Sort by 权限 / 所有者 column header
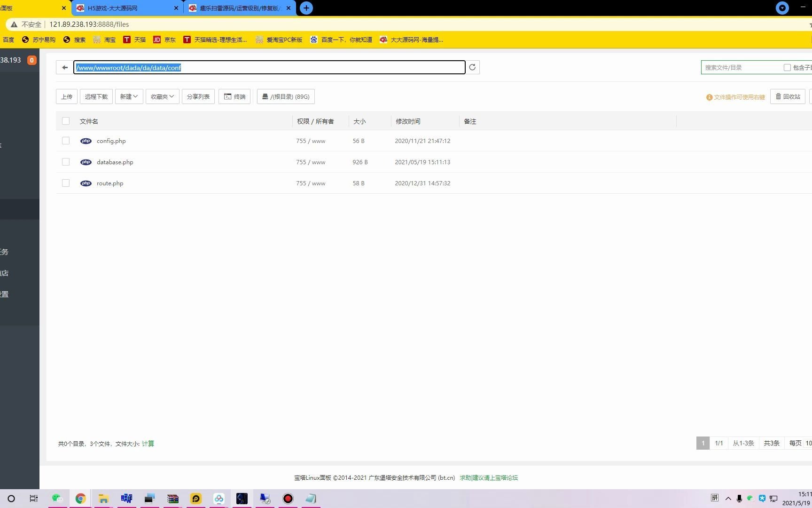Viewport: 812px width, 508px height. (x=315, y=121)
